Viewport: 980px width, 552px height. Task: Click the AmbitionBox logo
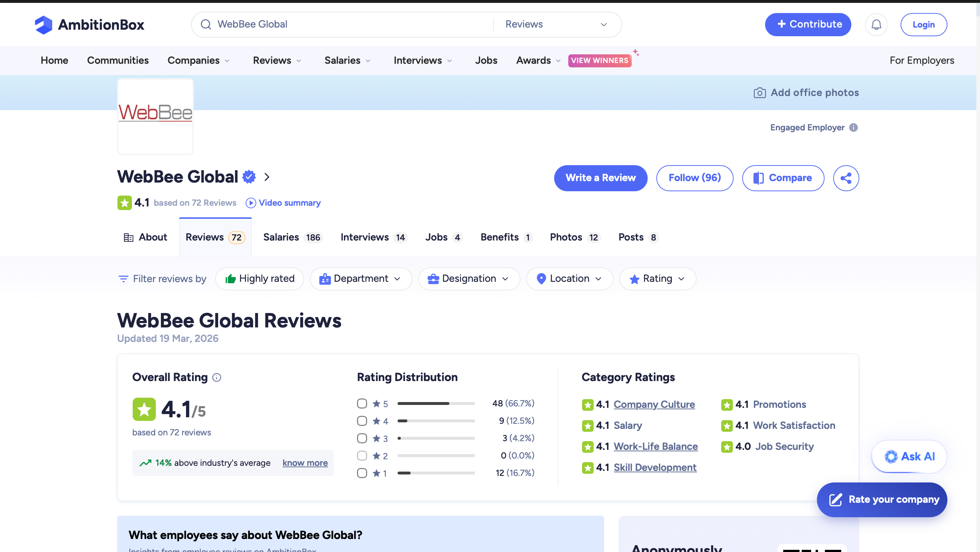(x=90, y=25)
